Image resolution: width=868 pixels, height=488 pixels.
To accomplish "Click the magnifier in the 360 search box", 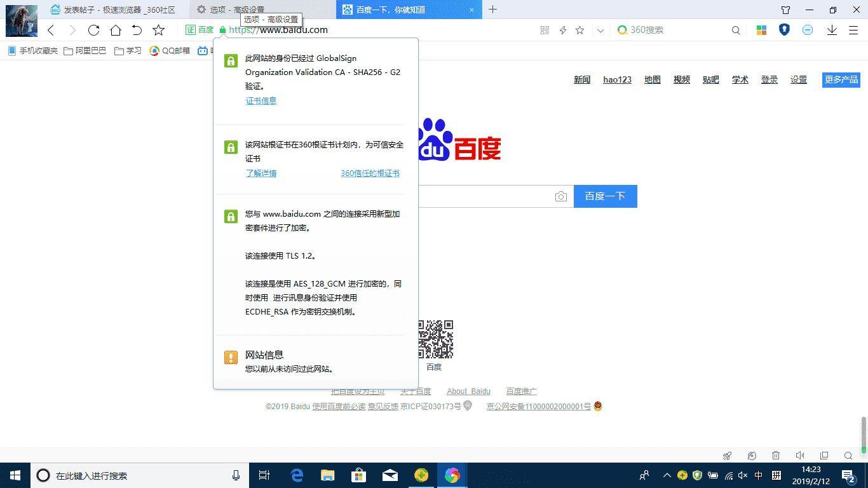I will click(x=736, y=30).
